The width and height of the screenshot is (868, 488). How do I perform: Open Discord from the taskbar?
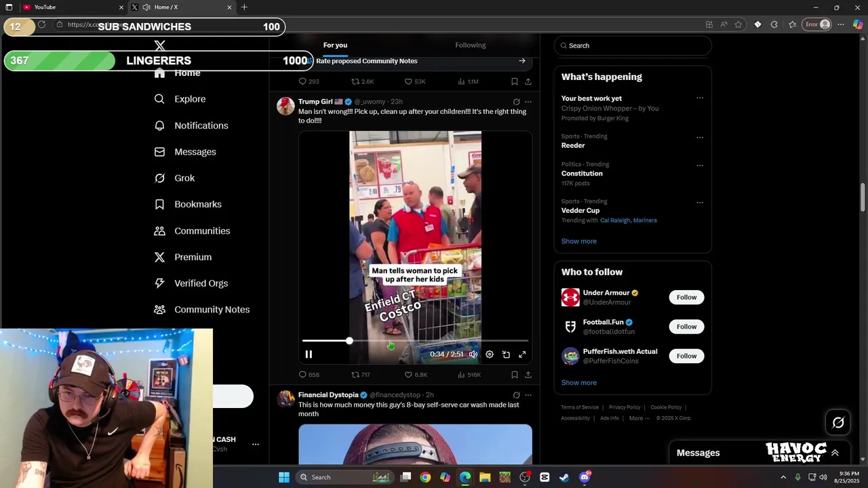coord(585,477)
